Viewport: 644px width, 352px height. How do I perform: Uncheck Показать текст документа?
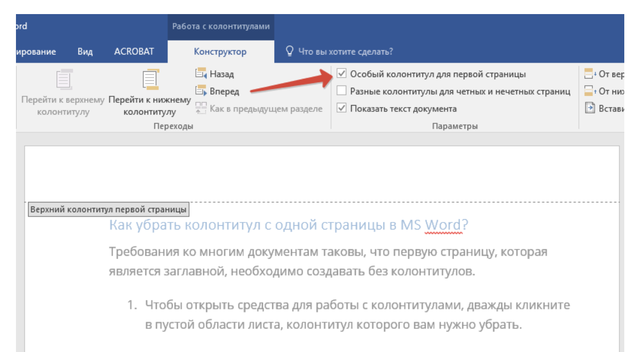coord(342,108)
